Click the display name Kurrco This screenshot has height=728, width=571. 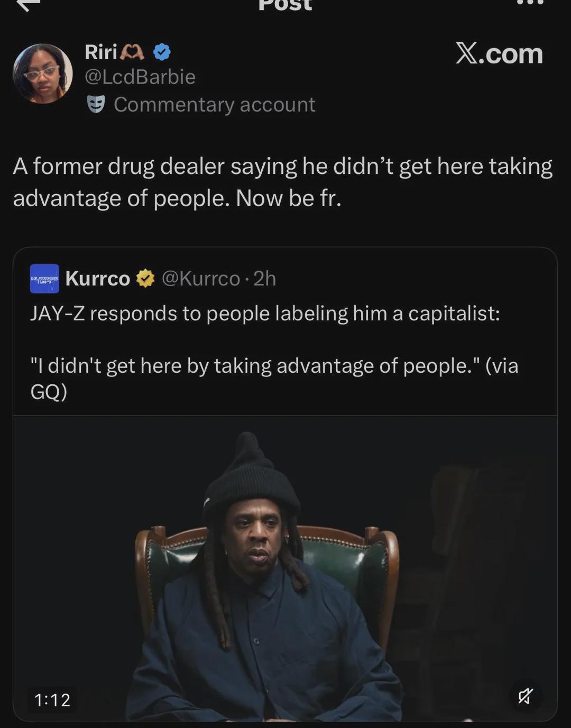(x=97, y=279)
